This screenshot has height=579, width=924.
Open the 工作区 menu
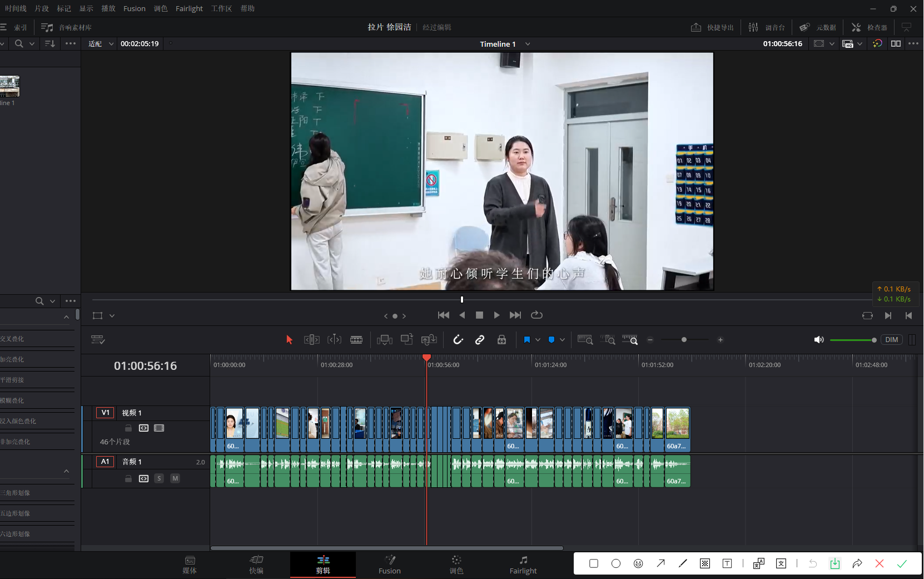click(221, 8)
